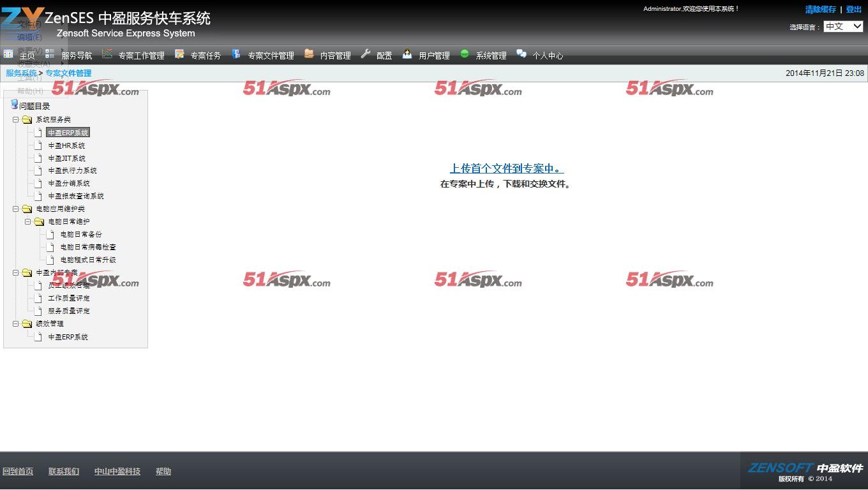The width and height of the screenshot is (868, 490).
Task: Select the 中盈执行力系统 tree item
Action: (x=73, y=170)
